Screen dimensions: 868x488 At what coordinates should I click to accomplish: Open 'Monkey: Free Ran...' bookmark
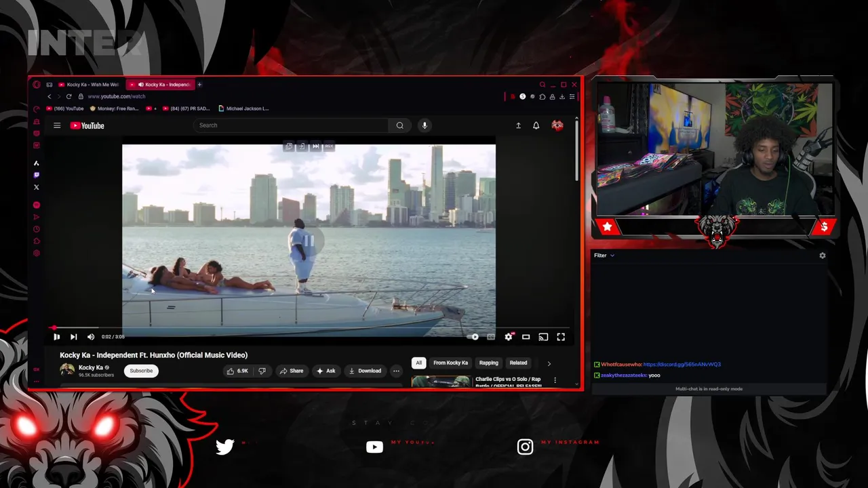click(114, 108)
